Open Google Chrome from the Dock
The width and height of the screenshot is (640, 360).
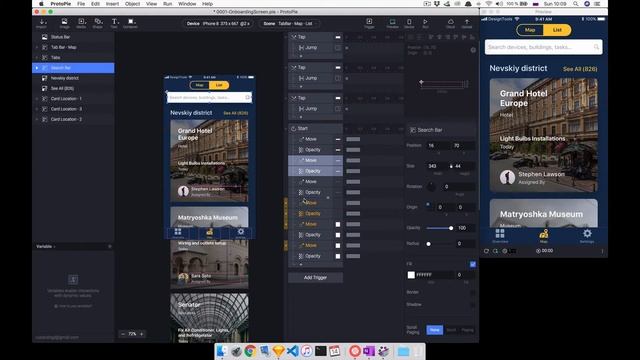click(250, 351)
